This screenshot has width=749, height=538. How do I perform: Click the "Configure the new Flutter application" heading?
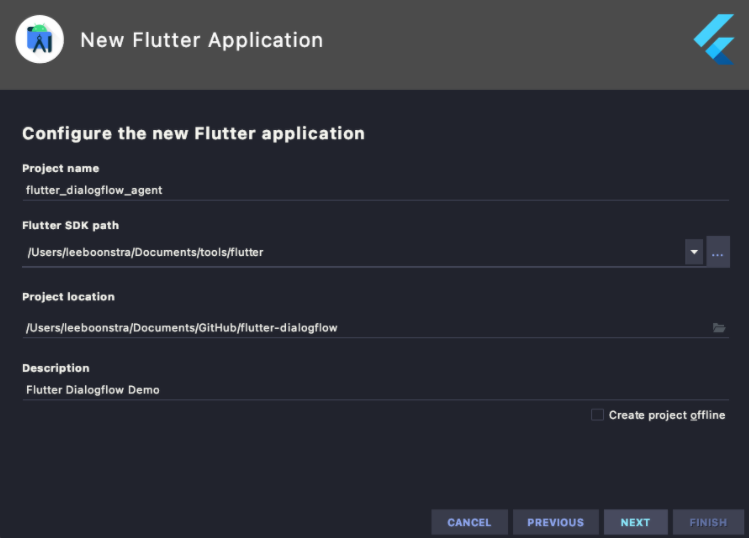point(193,133)
